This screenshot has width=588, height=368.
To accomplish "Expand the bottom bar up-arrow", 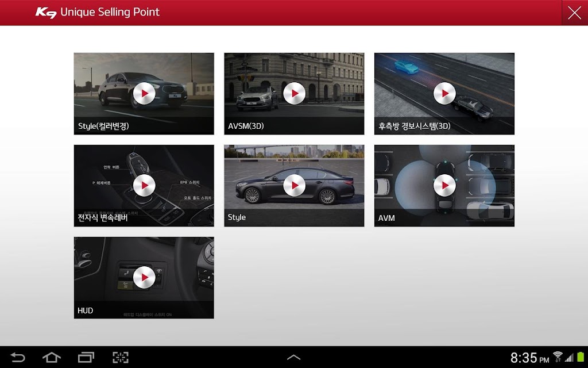I will (293, 357).
